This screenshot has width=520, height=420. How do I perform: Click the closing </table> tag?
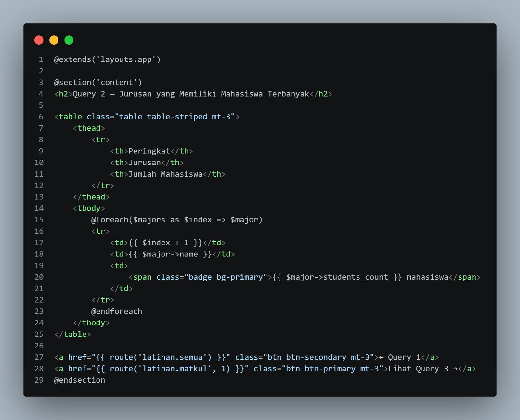[x=73, y=334]
